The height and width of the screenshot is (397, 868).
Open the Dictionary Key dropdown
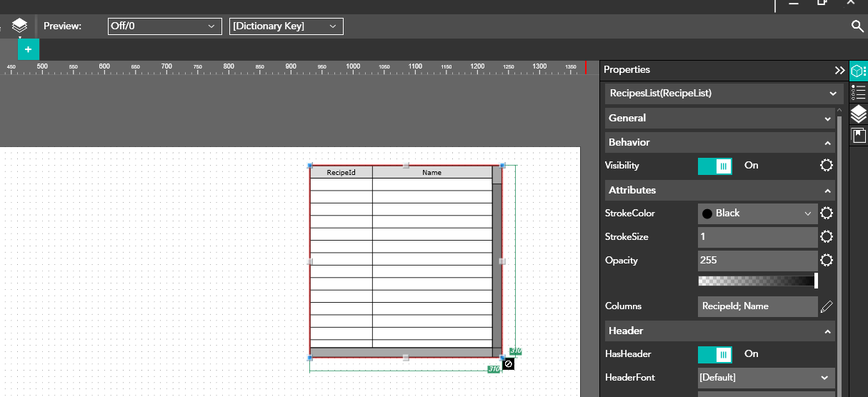click(286, 26)
